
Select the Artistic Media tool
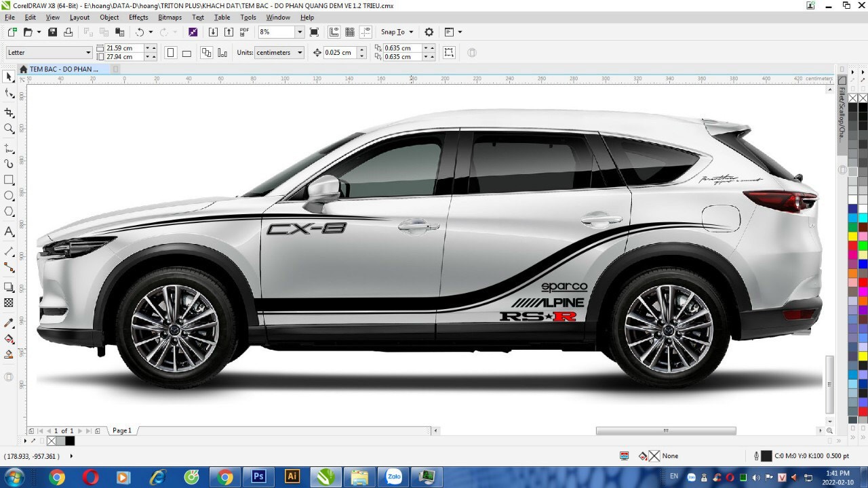(9, 163)
